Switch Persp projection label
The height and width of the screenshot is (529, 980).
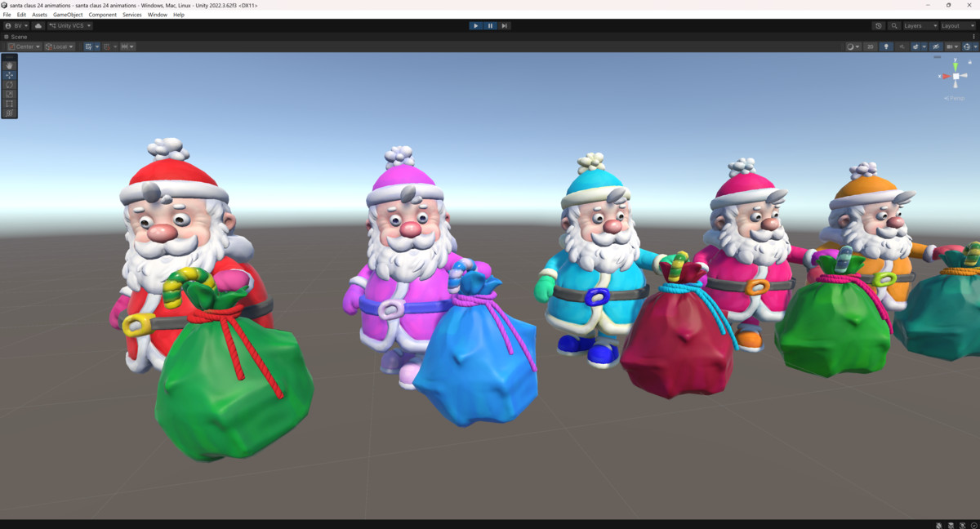coord(954,98)
